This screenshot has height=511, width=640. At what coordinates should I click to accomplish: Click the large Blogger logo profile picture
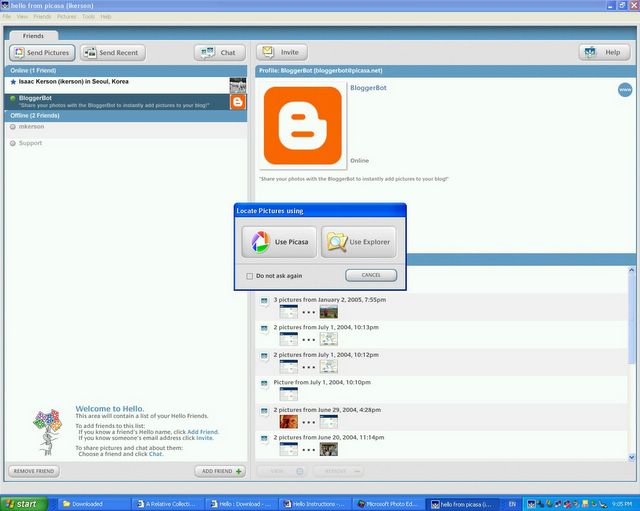click(x=303, y=126)
